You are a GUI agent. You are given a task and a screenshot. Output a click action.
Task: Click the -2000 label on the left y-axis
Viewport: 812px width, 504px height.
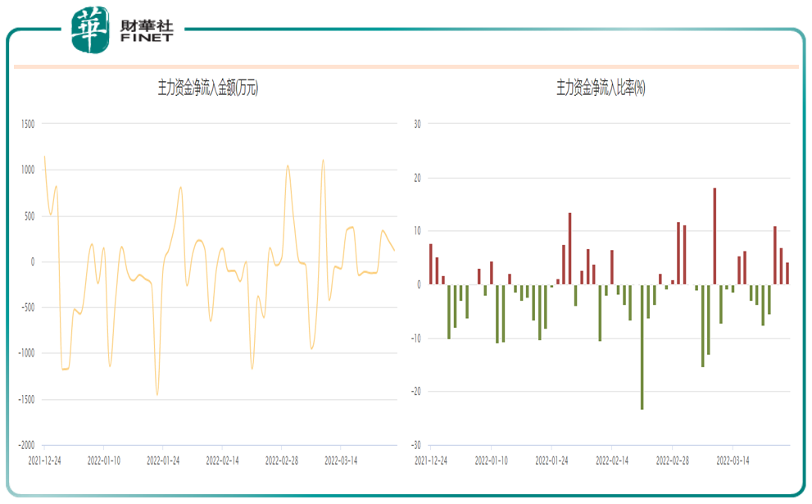tap(26, 446)
